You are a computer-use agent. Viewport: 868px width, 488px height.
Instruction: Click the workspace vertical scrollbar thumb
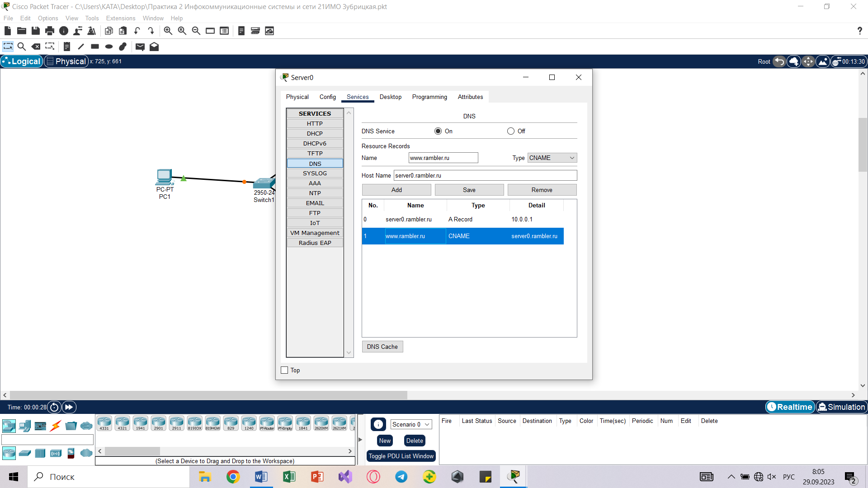pyautogui.click(x=863, y=145)
